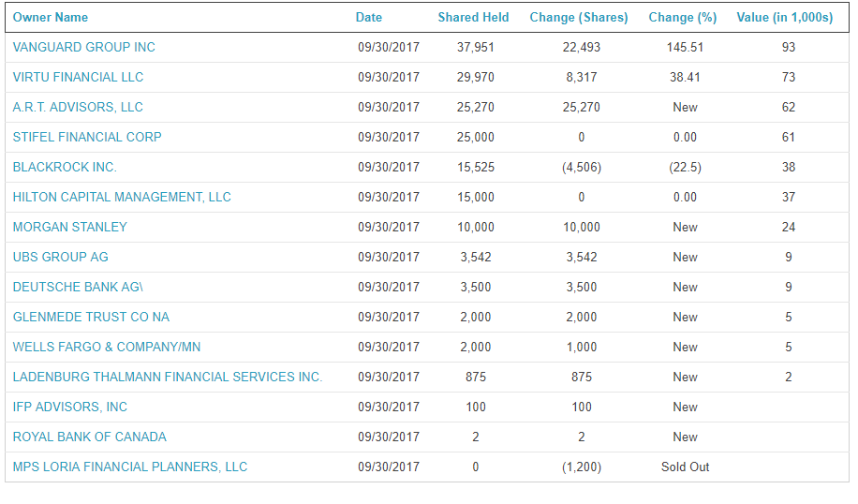Open MPS Loria Financial Planners, LLC
858x504 pixels.
coord(130,467)
